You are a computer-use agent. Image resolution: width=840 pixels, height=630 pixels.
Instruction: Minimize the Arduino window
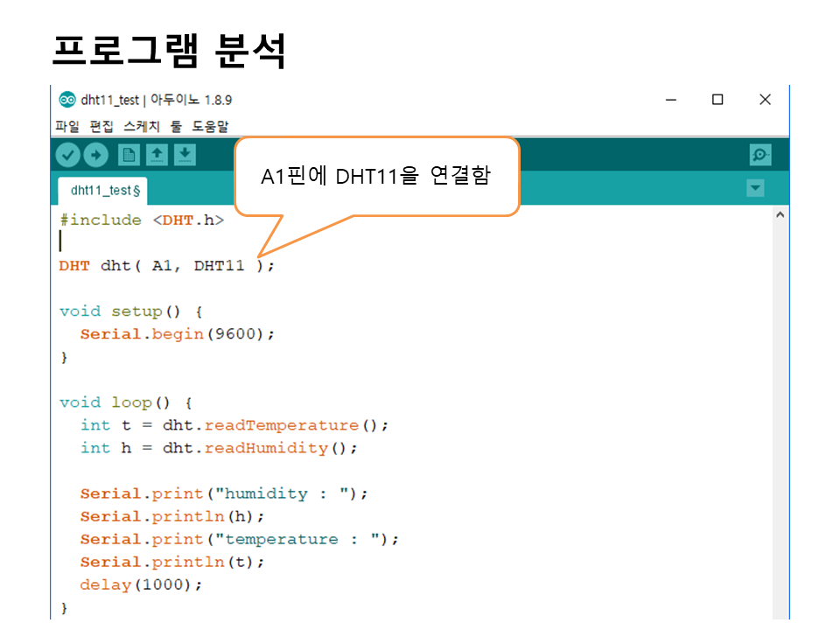pyautogui.click(x=671, y=100)
